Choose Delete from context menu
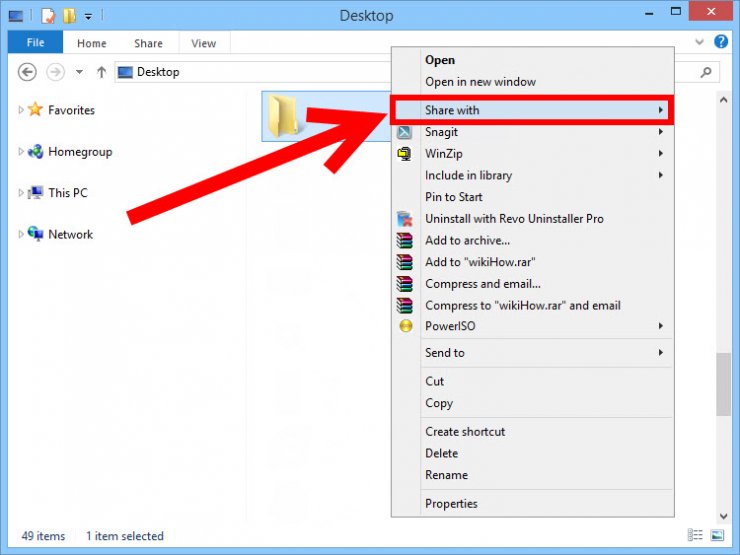The height and width of the screenshot is (555, 740). 532,453
